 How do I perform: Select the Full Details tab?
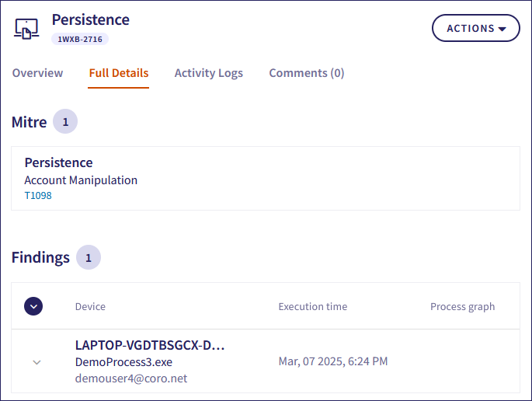tap(119, 73)
